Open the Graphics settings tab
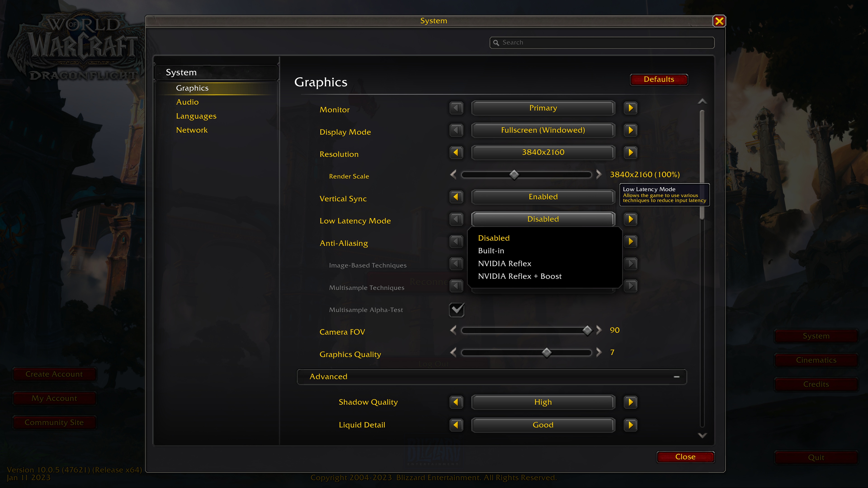This screenshot has width=868, height=488. (x=192, y=88)
